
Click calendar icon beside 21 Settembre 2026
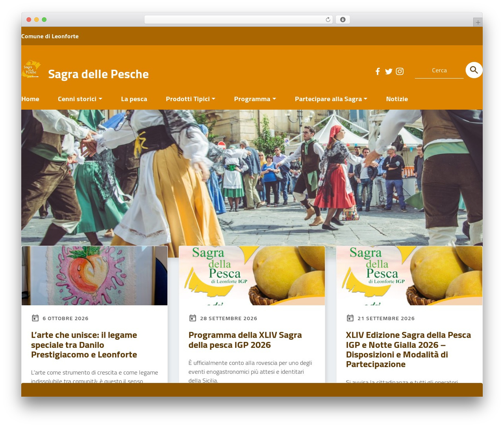pyautogui.click(x=350, y=318)
